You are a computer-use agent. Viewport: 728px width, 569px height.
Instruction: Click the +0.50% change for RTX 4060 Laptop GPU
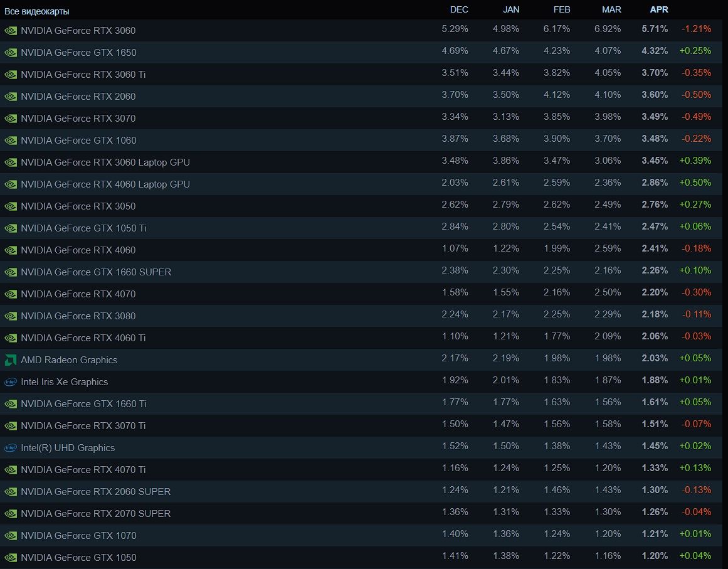pyautogui.click(x=695, y=183)
